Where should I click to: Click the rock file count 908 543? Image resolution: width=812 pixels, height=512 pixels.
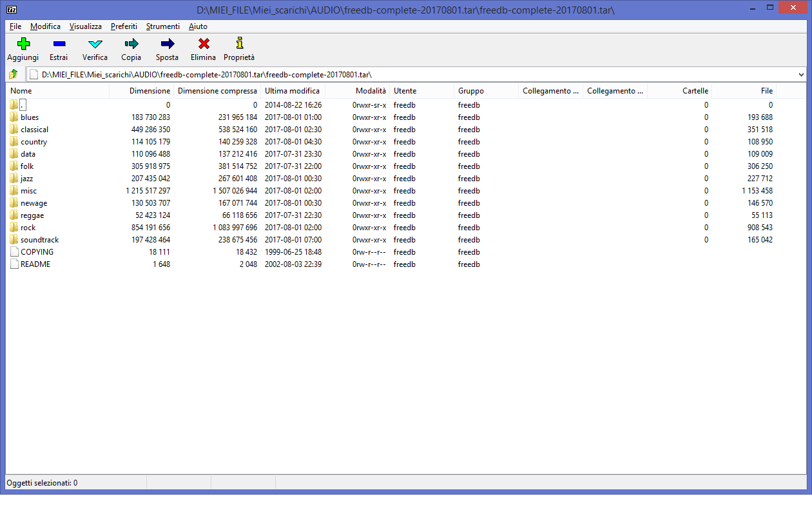[x=759, y=228]
